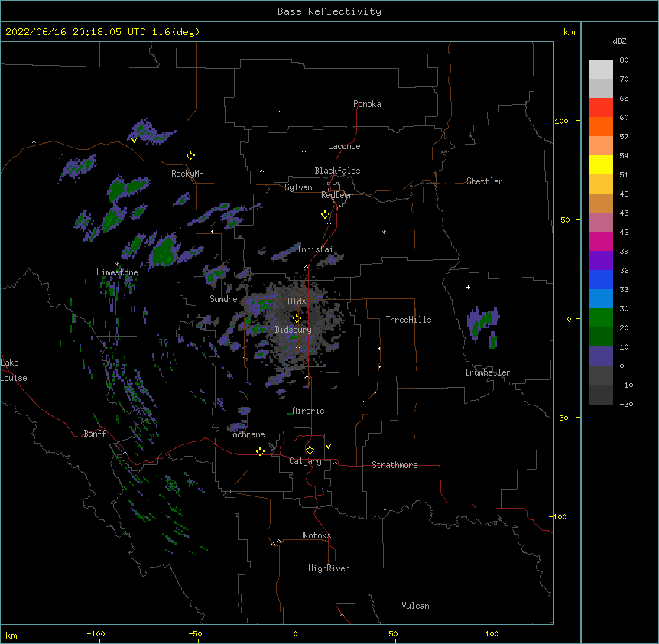The width and height of the screenshot is (659, 644).
Task: Click the RedDeer city label
Action: [x=336, y=195]
